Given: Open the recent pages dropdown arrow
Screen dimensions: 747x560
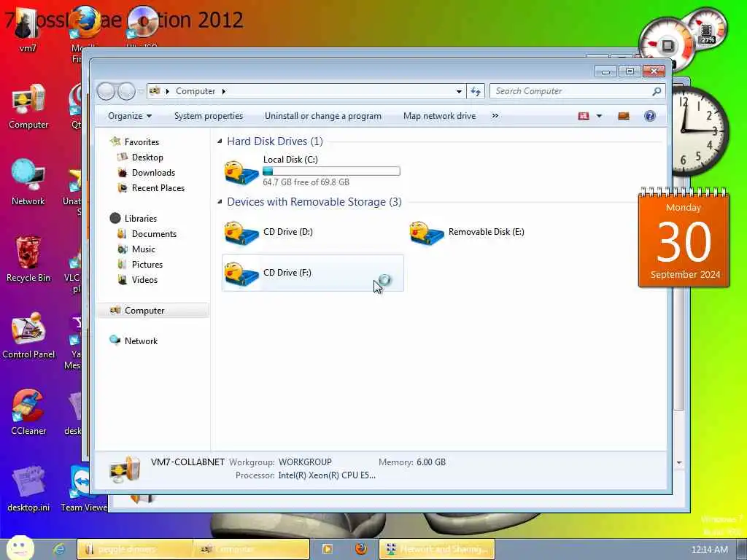Looking at the screenshot, I should tap(141, 91).
